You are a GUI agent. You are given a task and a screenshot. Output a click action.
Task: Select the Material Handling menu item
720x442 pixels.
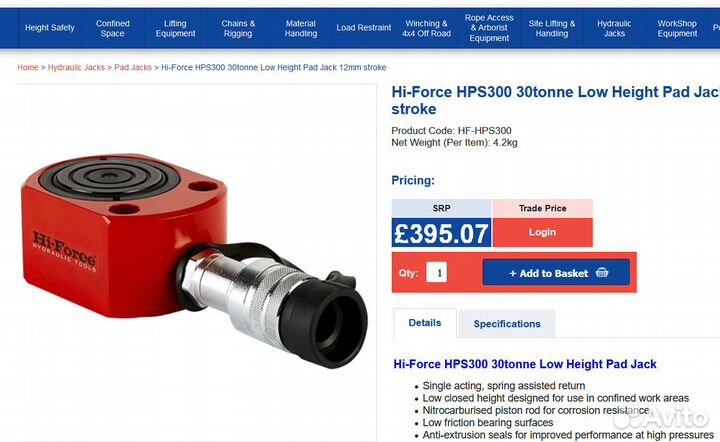(300, 28)
